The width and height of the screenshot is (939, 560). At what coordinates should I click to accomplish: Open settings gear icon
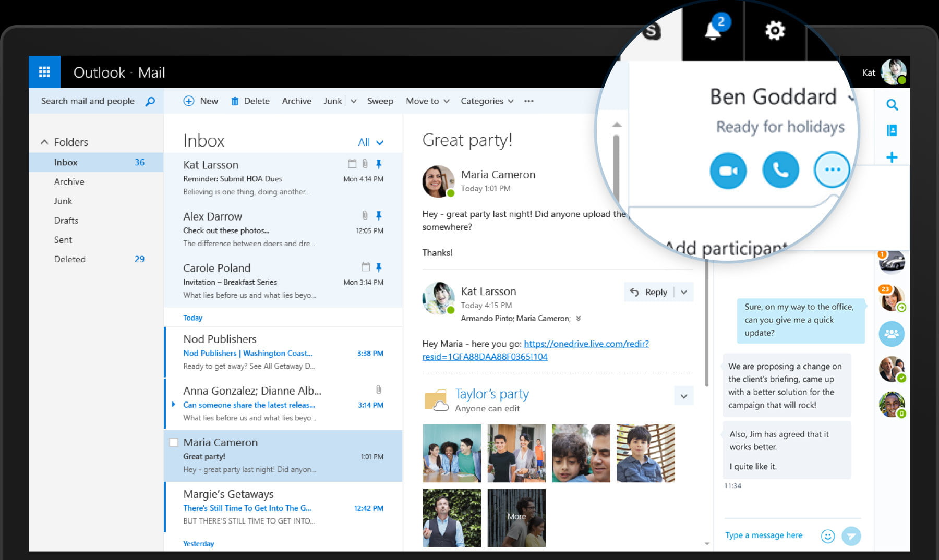point(775,30)
